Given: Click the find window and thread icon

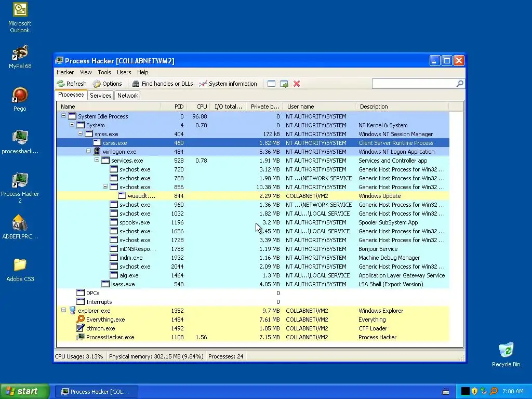Looking at the screenshot, I should [284, 84].
